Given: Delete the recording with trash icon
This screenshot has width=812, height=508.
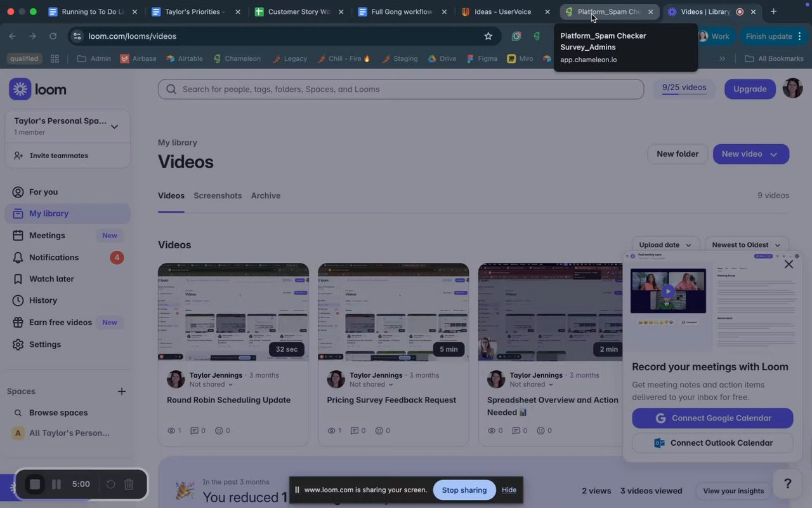Looking at the screenshot, I should (129, 485).
